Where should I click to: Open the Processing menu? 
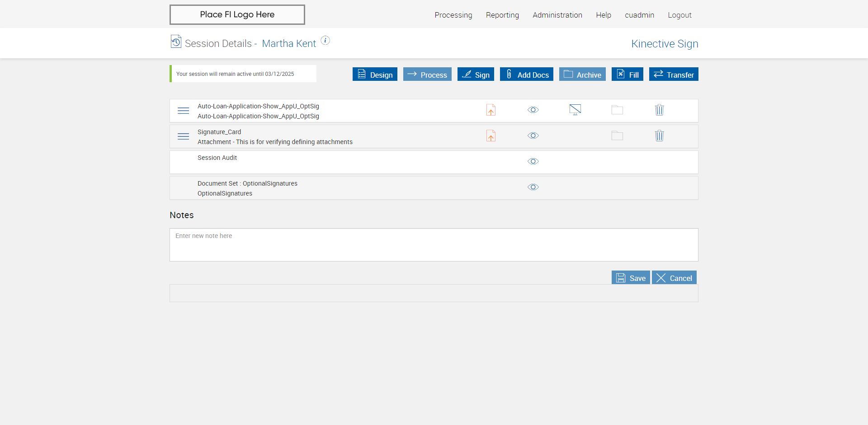(453, 15)
